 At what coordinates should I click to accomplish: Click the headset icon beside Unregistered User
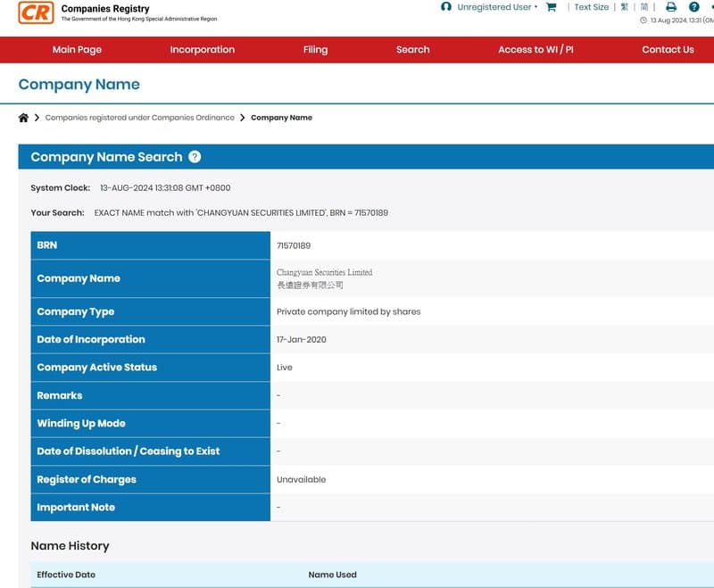[x=446, y=7]
